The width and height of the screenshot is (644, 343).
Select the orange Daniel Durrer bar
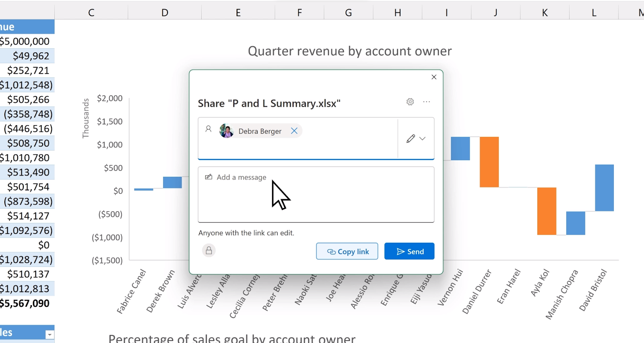[489, 162]
